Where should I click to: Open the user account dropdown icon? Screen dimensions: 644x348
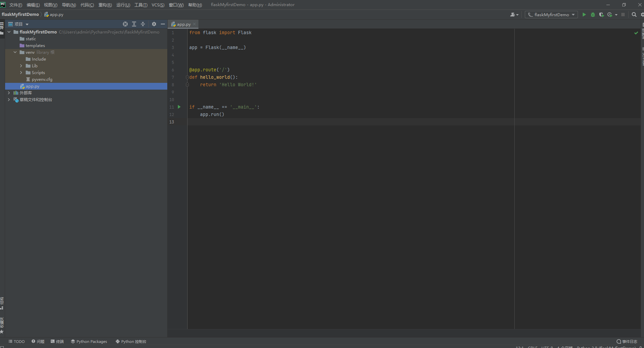point(514,15)
